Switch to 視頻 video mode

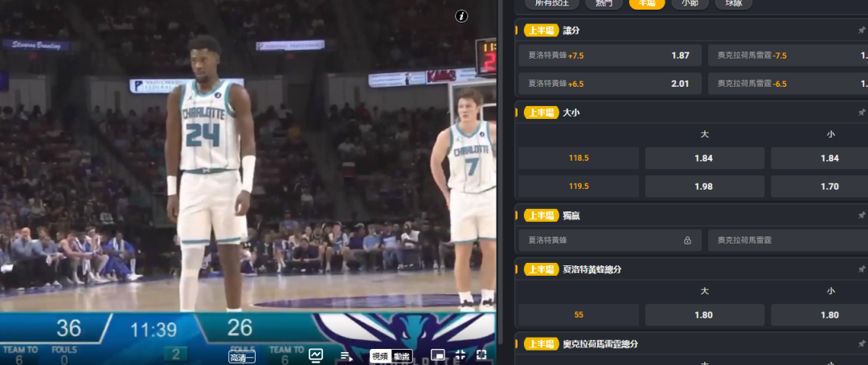click(380, 355)
